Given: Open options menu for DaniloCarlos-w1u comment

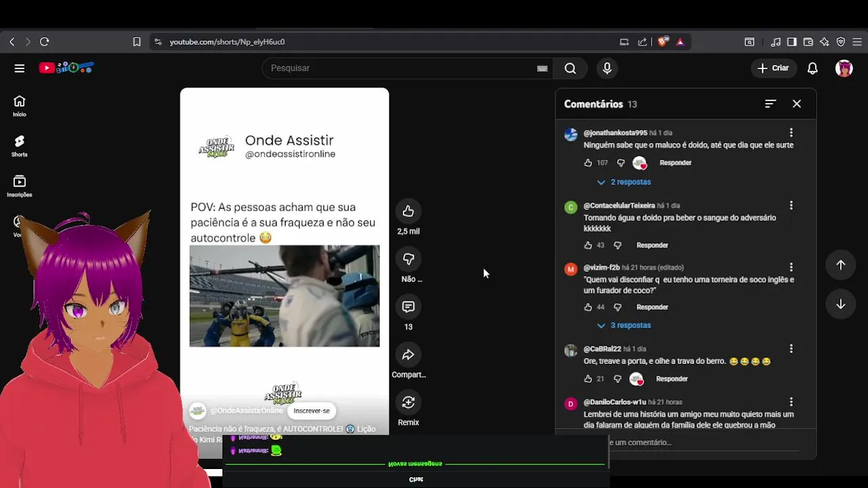Looking at the screenshot, I should (x=791, y=402).
